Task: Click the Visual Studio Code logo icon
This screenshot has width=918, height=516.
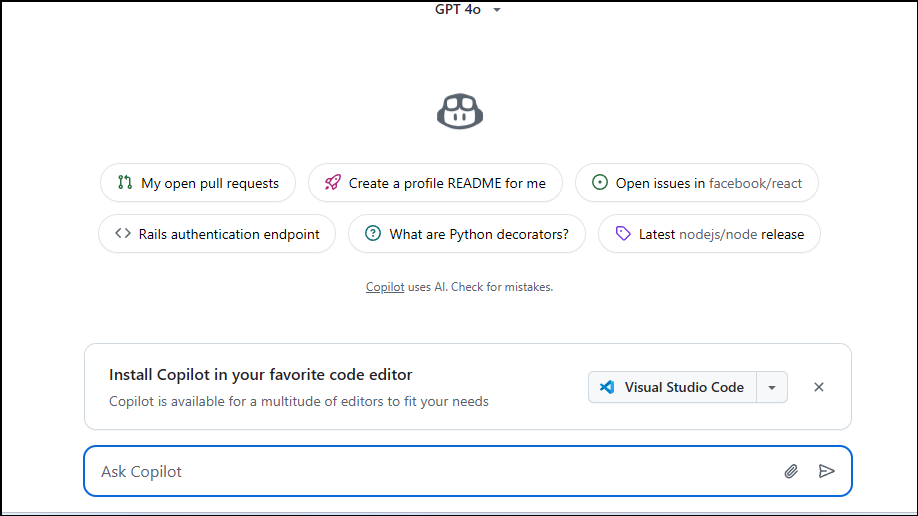Action: tap(607, 387)
